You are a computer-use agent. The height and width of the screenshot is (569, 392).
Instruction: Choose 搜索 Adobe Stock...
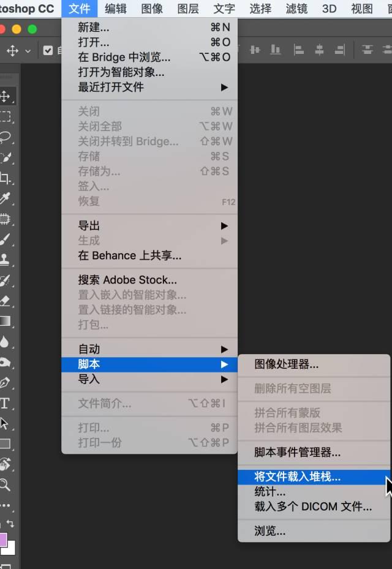[149, 280]
